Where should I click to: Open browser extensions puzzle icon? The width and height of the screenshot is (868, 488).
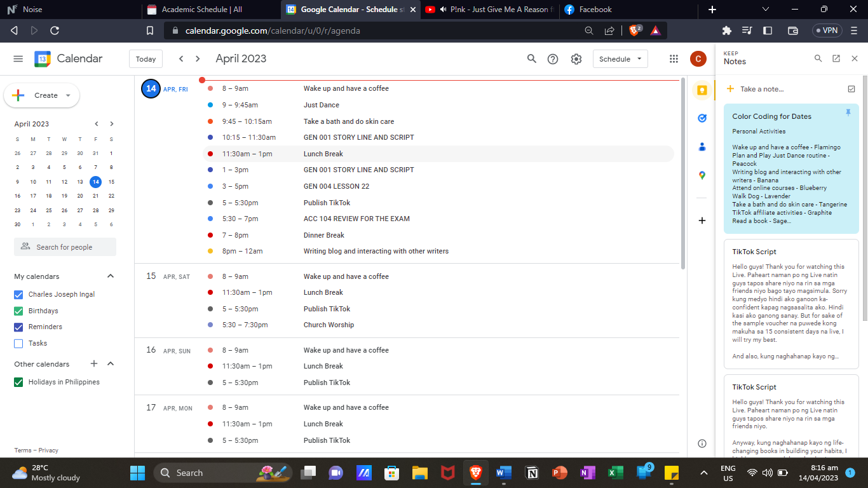(727, 30)
